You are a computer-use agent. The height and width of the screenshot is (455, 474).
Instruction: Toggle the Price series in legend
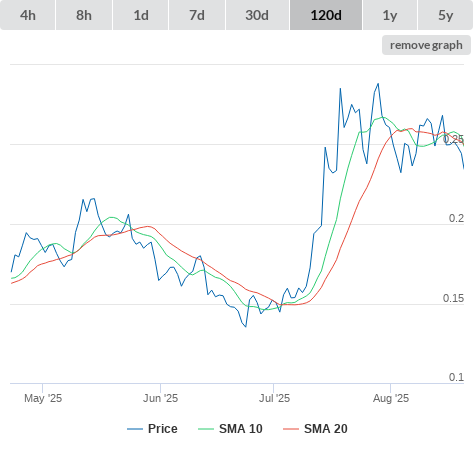pos(152,429)
